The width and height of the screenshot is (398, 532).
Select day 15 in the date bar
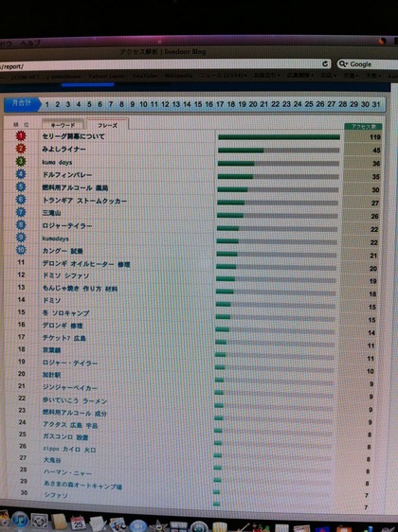pos(198,104)
